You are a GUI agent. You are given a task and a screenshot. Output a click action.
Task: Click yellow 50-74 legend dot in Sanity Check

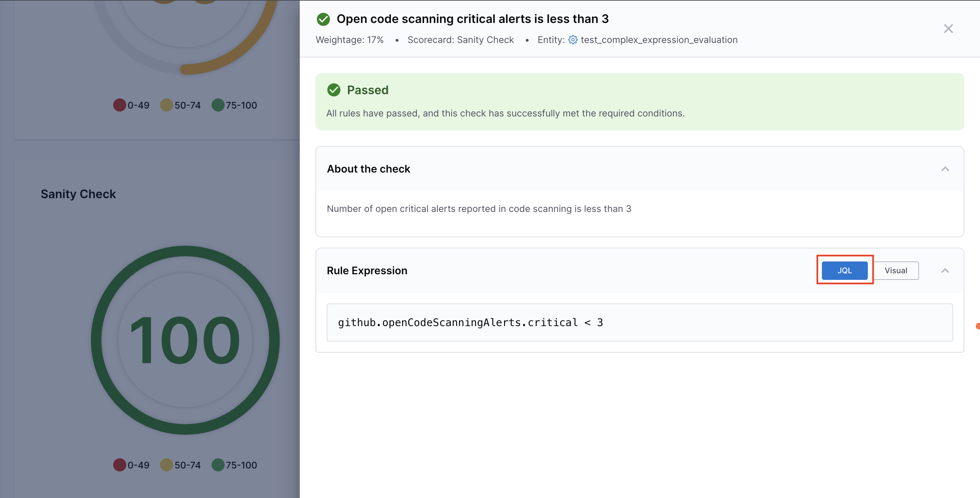coord(166,465)
